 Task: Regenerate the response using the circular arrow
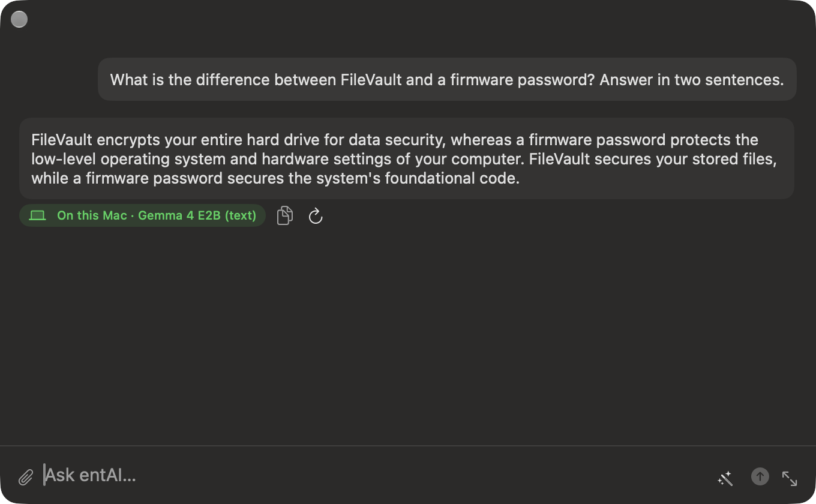316,216
